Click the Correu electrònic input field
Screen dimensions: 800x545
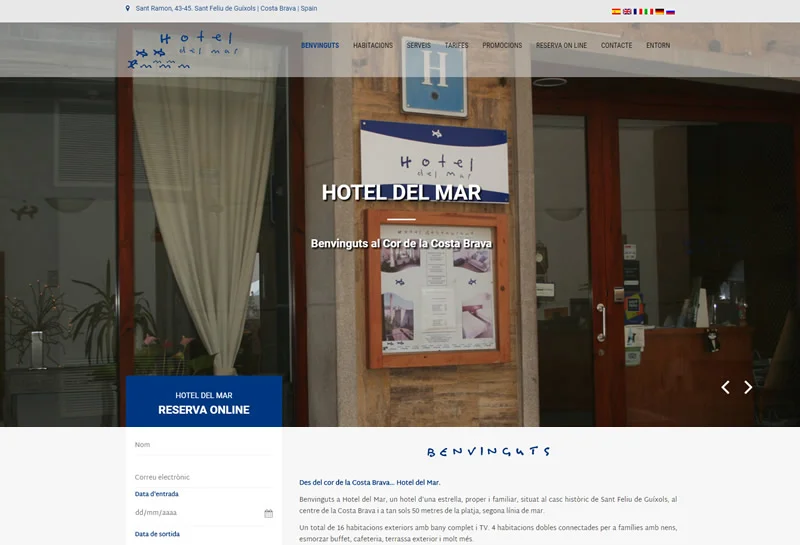[x=204, y=478]
